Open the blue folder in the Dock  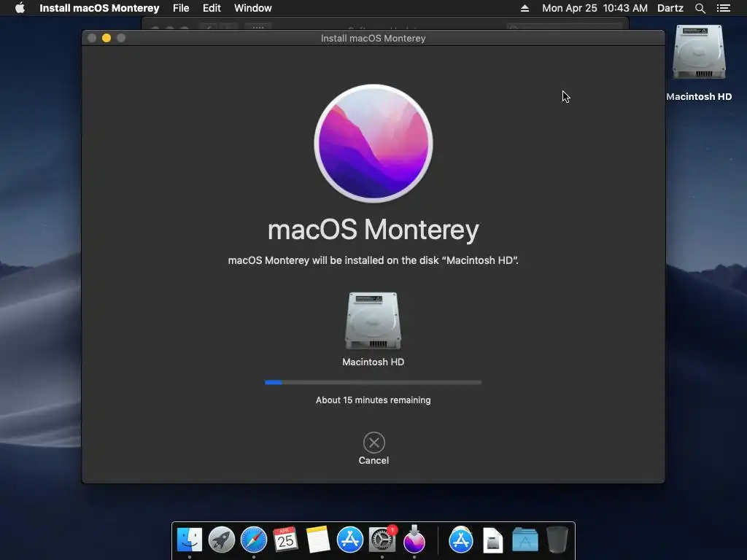coord(525,540)
